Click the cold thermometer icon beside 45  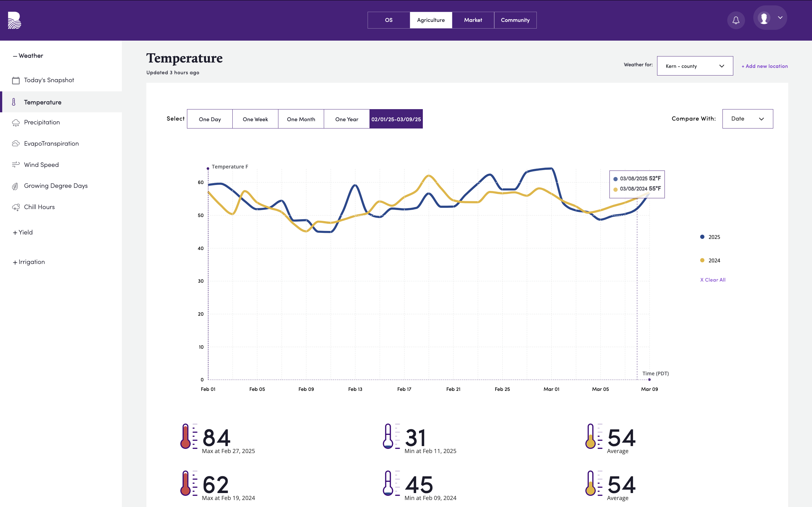(391, 483)
